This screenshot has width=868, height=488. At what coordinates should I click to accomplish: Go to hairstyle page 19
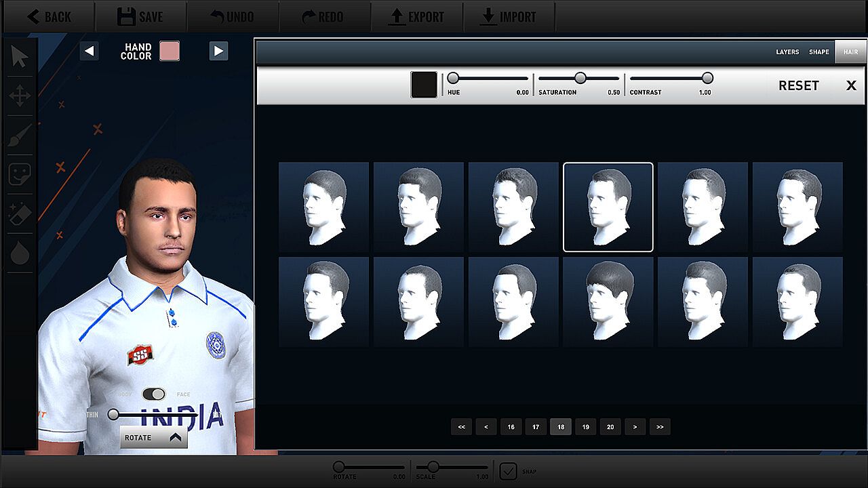[x=585, y=427]
